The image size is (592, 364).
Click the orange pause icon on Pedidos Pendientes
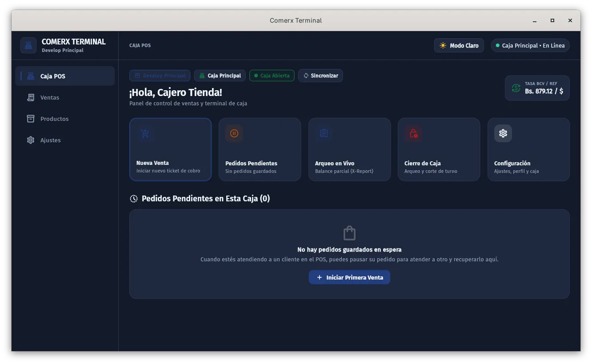[234, 133]
